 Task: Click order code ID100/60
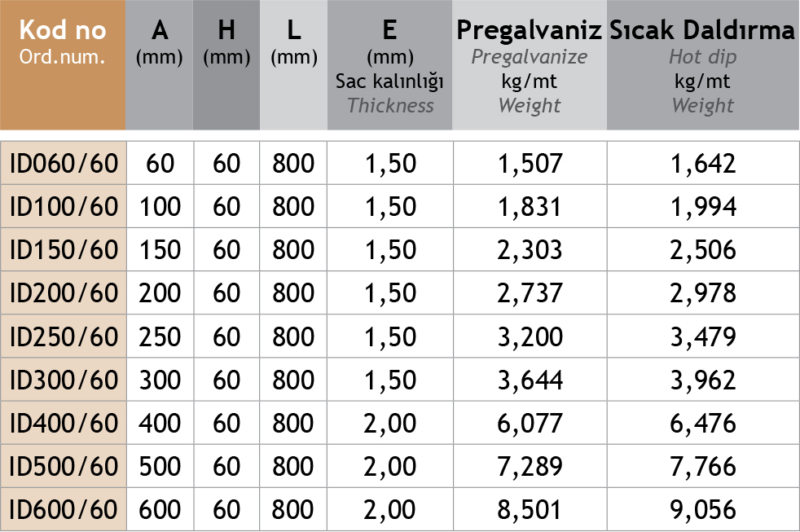tap(64, 207)
